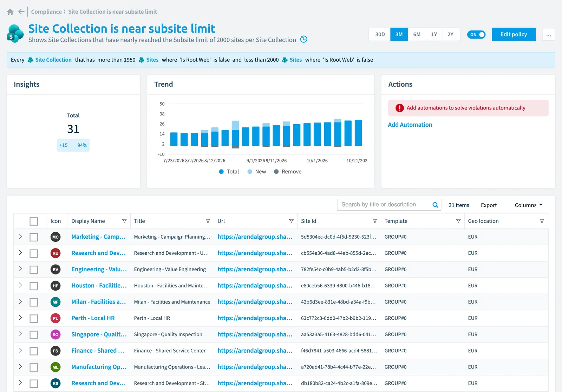Toggle the Total legend dot in Trend
Screen dimensions: 562x392
[221, 172]
